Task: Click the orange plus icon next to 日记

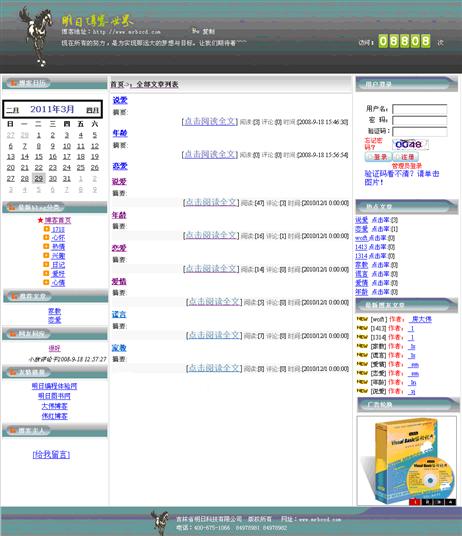Action: [x=46, y=264]
